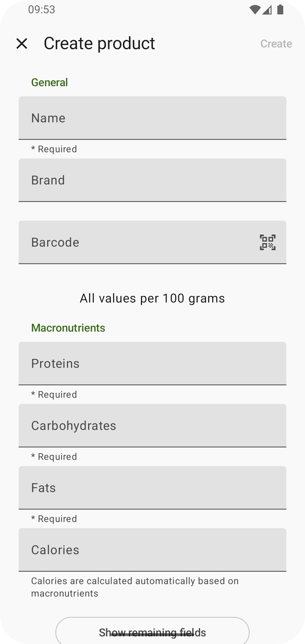Tap the General section heading

(x=49, y=82)
